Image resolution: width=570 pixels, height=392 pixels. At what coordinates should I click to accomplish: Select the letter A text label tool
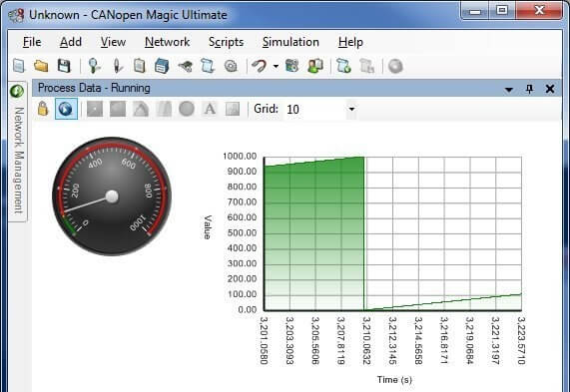pyautogui.click(x=210, y=109)
